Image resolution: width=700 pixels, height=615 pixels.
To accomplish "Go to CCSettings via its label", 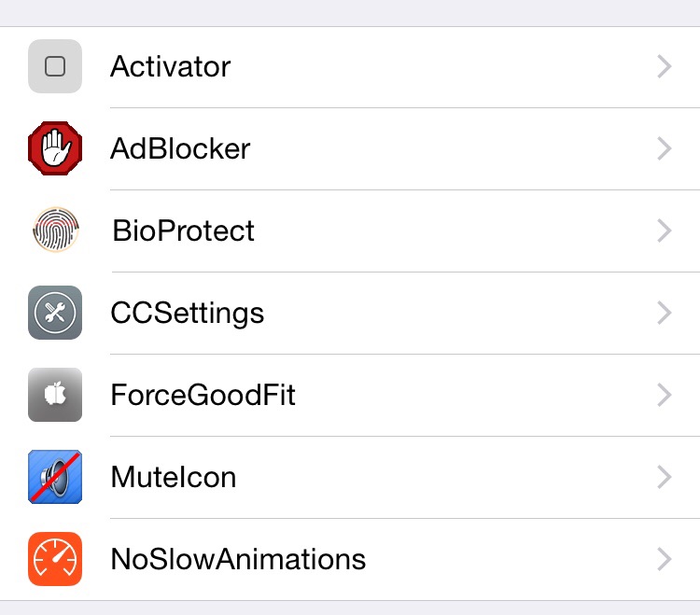I will [187, 313].
